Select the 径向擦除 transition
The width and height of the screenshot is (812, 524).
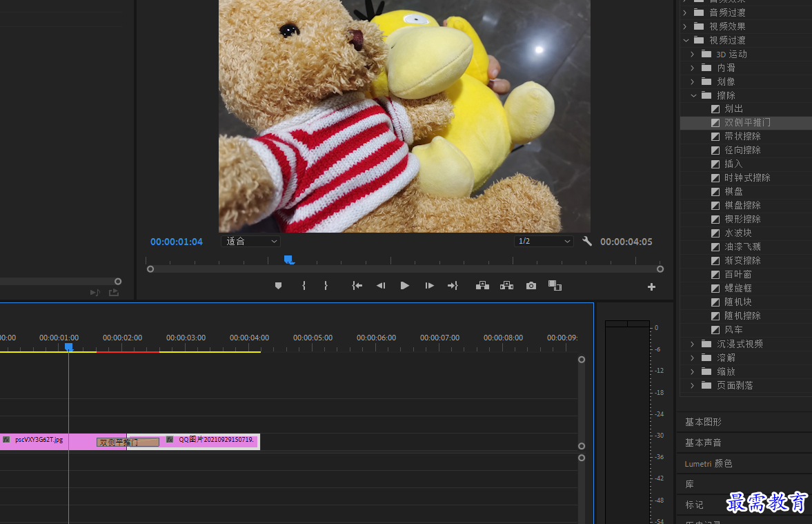point(742,151)
